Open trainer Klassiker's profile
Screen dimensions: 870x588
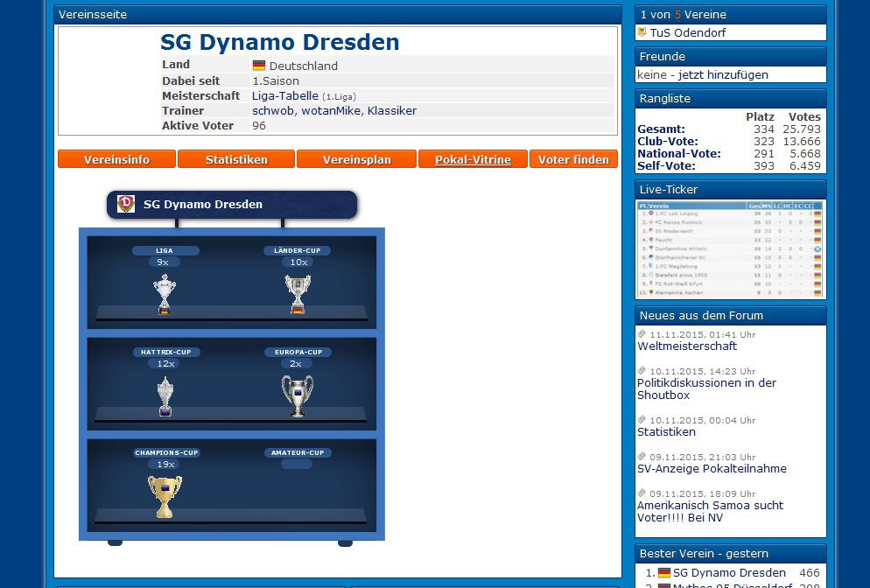point(392,110)
